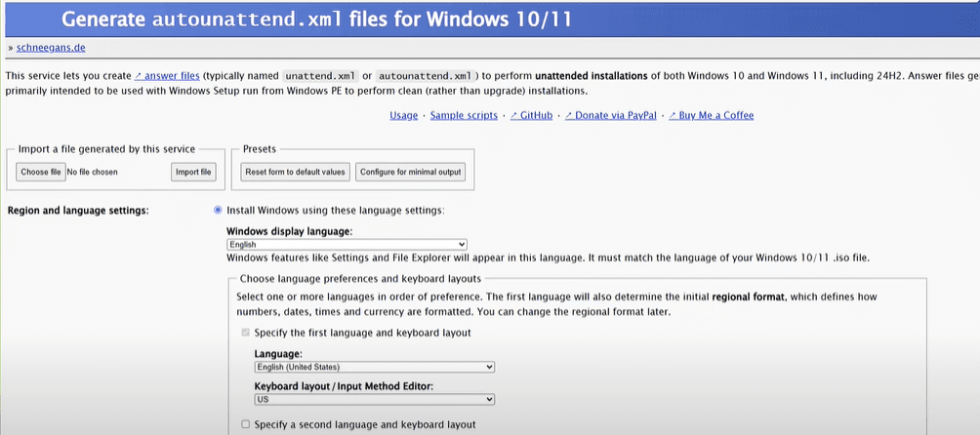The height and width of the screenshot is (435, 980).
Task: Click the arrow icon beside Donate via PayPal
Action: tap(569, 116)
